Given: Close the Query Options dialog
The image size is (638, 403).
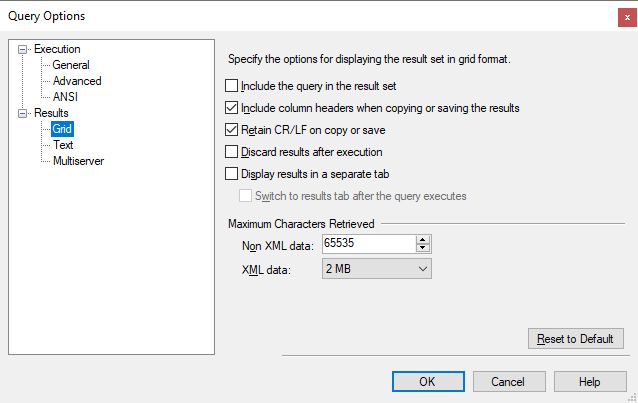Looking at the screenshot, I should pyautogui.click(x=626, y=16).
